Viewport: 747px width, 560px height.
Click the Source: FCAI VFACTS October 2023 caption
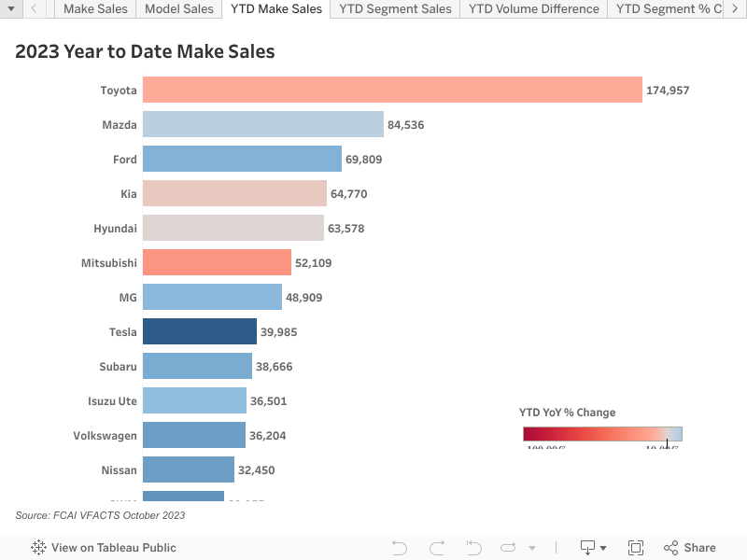(100, 515)
